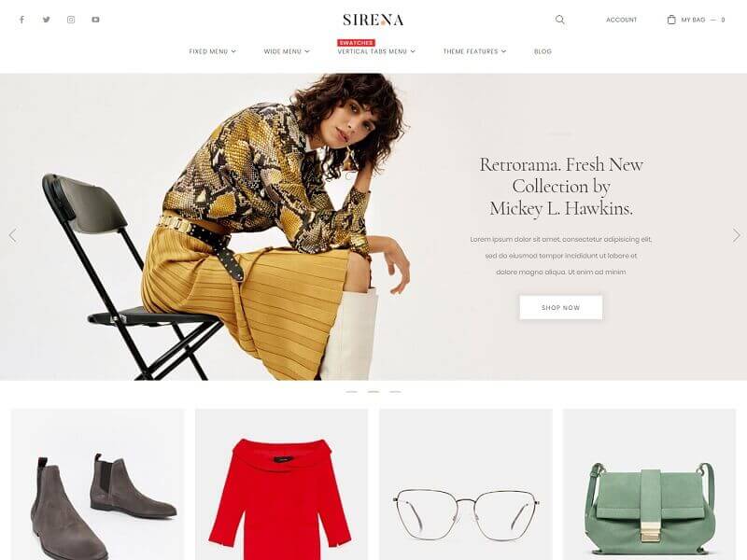The height and width of the screenshot is (560, 747).
Task: Click the Shop Now button
Action: (x=561, y=308)
